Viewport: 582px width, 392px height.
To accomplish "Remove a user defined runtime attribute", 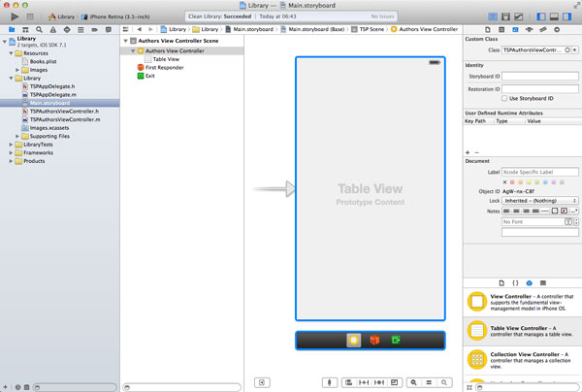I will pyautogui.click(x=476, y=152).
